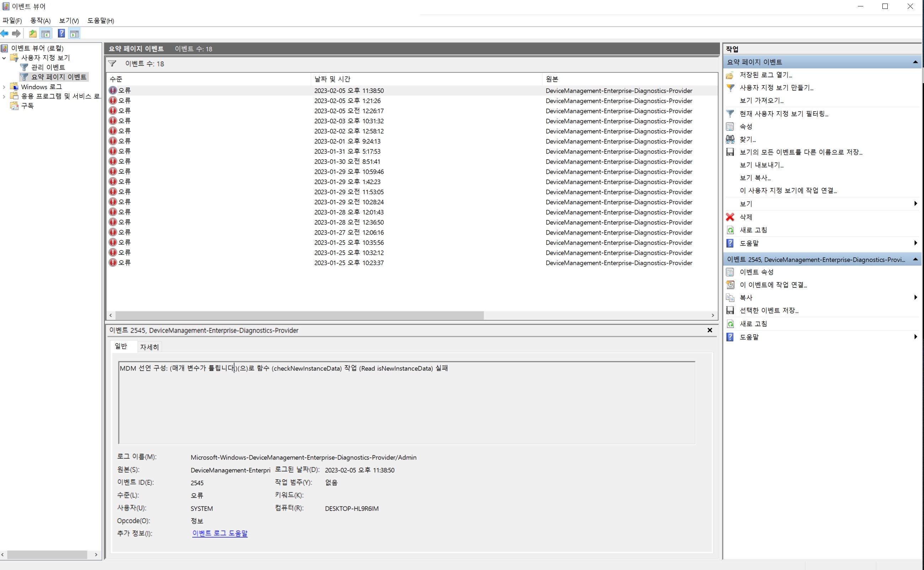Click 이 사용자 지정 보기에 작업 연결
The width and height of the screenshot is (924, 570).
(x=788, y=191)
